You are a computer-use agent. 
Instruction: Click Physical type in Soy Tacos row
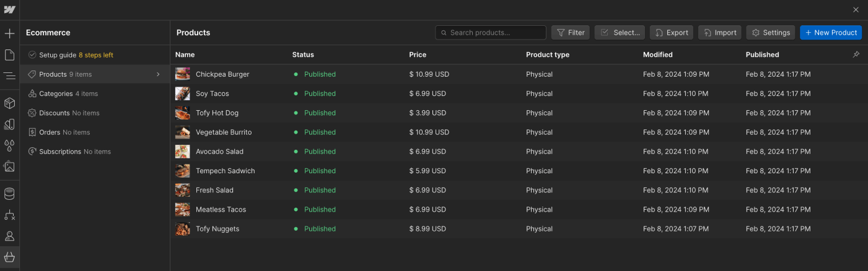click(539, 93)
